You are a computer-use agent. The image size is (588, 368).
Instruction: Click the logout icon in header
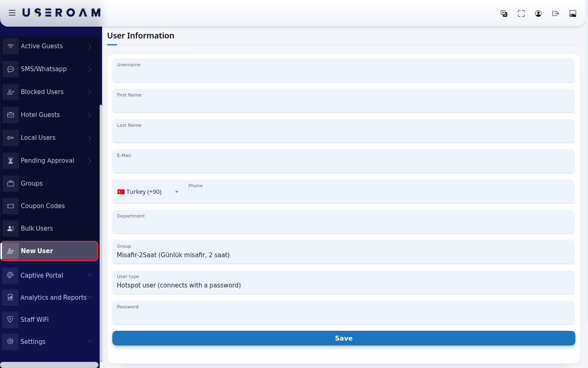[555, 13]
